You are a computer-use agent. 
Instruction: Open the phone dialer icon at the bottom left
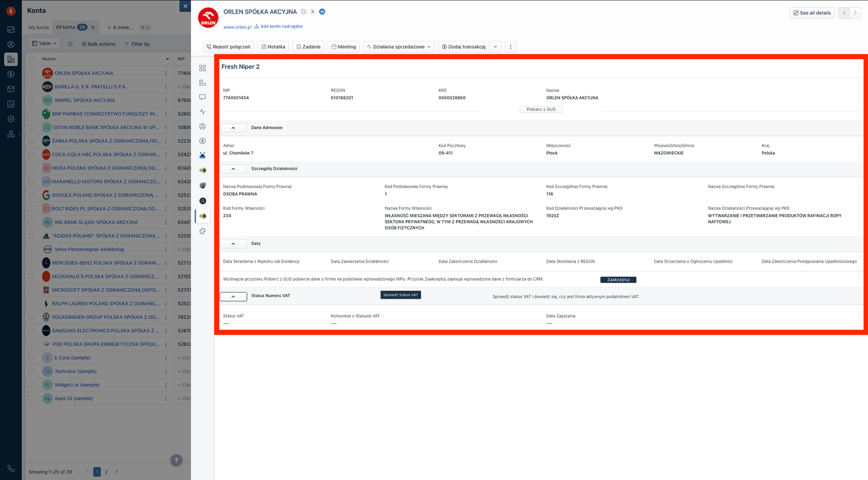11,469
